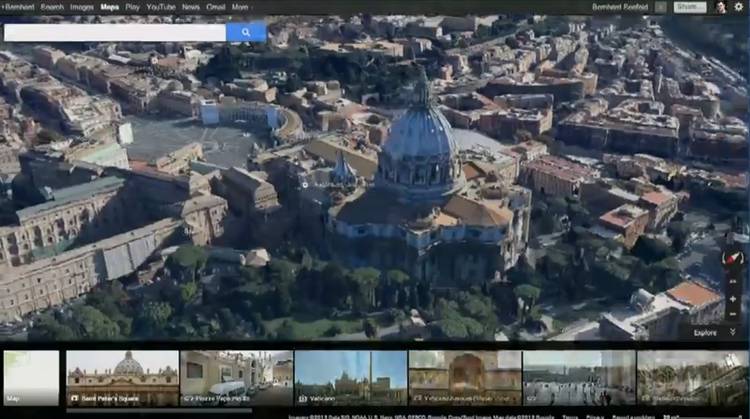The width and height of the screenshot is (750, 419).
Task: Click the carousel scrollbar under the thumbnails
Action: click(159, 410)
